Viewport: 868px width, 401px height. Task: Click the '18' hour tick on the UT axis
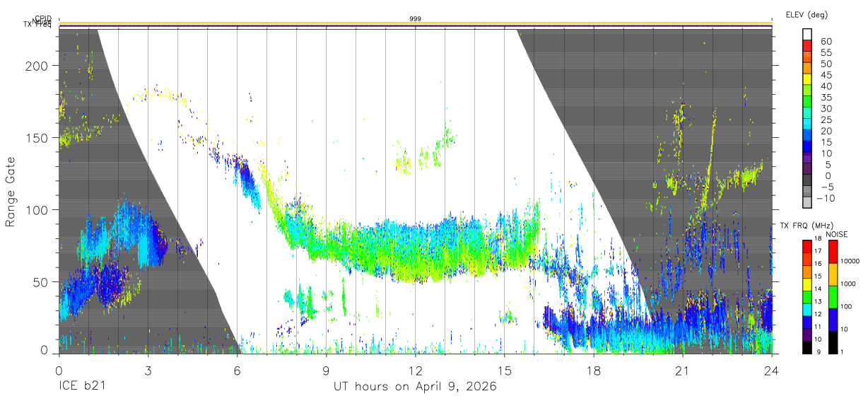coord(594,370)
